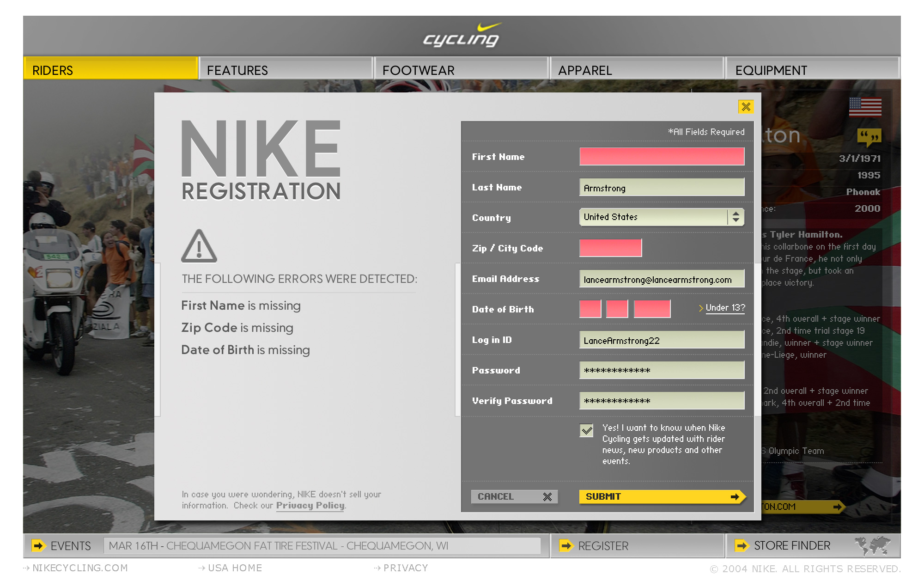Click the warning triangle error icon
This screenshot has height=587, width=924.
(199, 246)
